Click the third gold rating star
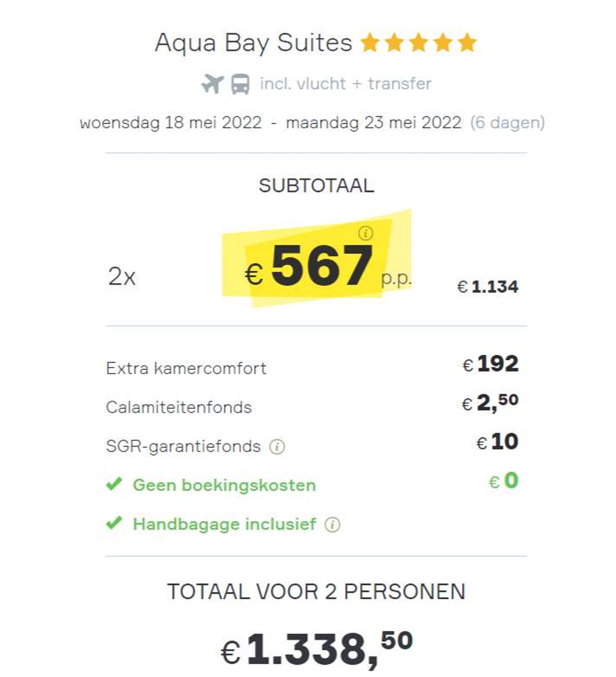 [x=419, y=43]
